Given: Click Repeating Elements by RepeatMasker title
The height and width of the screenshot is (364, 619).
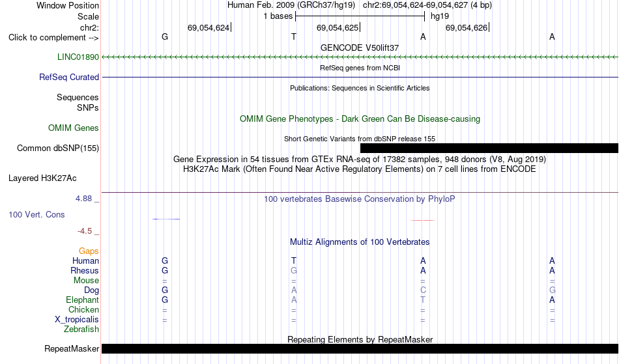Looking at the screenshot, I should pos(360,339).
